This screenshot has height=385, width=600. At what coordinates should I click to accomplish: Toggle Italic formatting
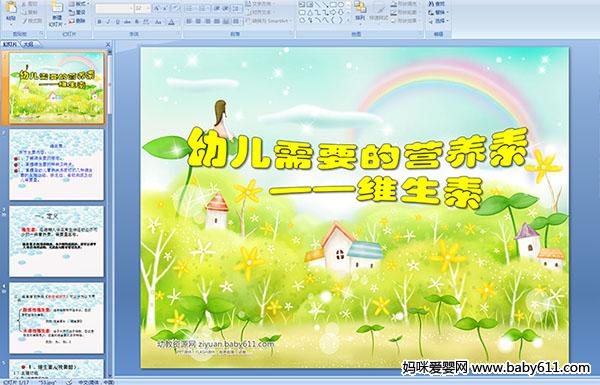tap(108, 22)
